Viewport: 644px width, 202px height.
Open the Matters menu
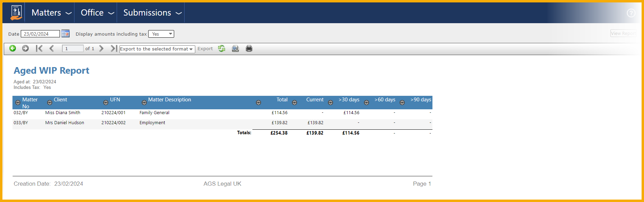[x=51, y=13]
